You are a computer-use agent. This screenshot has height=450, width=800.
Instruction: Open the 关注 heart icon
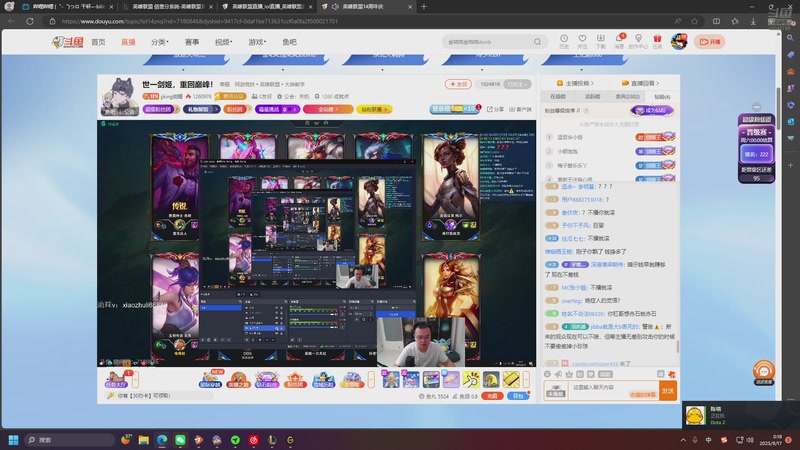(582, 41)
